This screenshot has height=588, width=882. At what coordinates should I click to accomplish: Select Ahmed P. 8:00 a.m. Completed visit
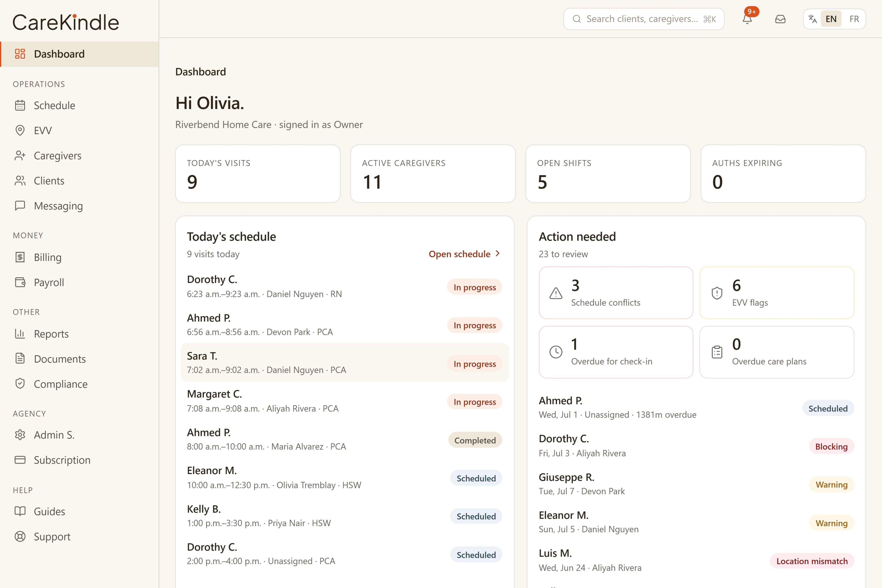click(x=345, y=439)
